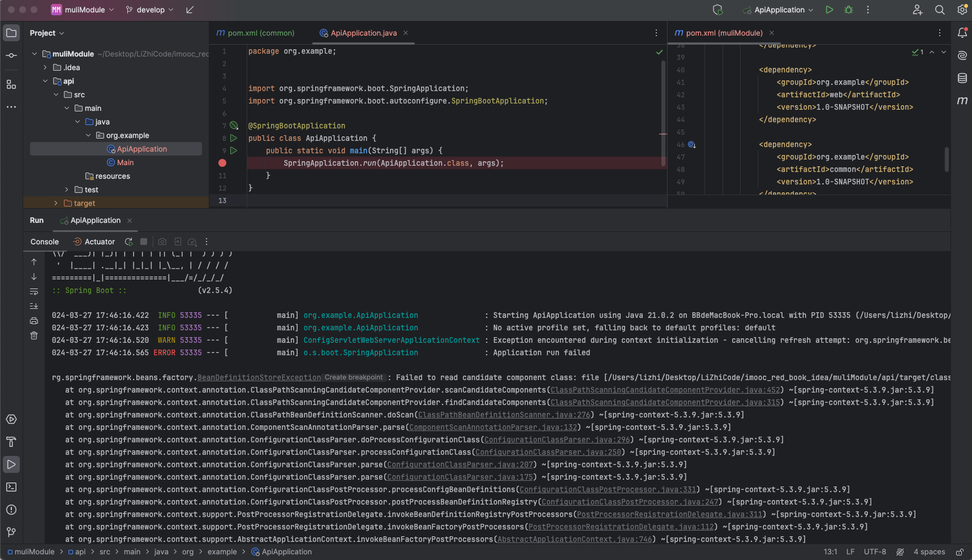Image resolution: width=972 pixels, height=560 pixels.
Task: Open the muliModule project dropdown
Action: (x=83, y=10)
